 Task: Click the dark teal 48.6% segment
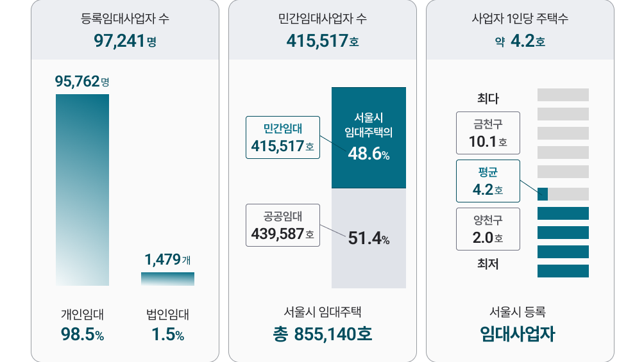tap(369, 138)
